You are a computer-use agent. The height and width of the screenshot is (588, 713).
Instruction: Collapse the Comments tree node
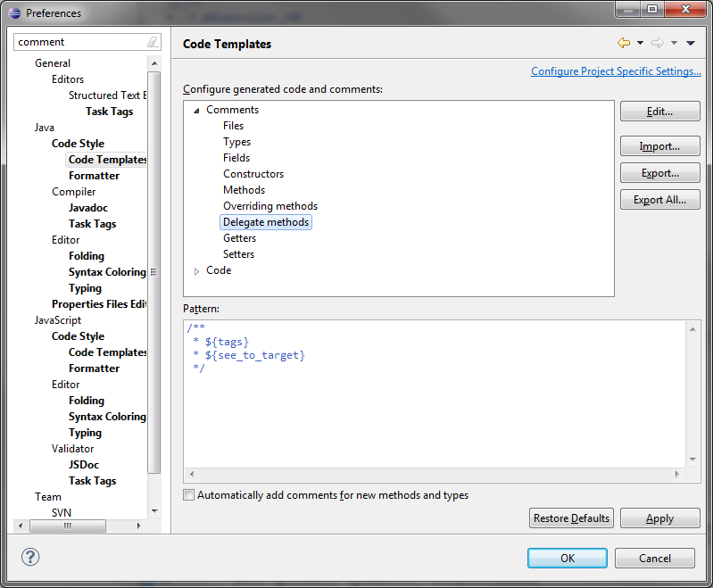(x=196, y=110)
